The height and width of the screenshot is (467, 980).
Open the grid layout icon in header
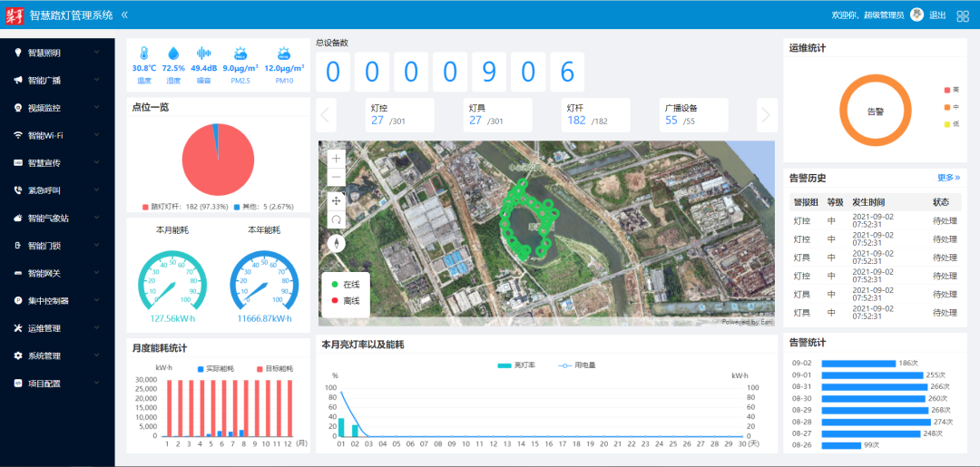[963, 15]
